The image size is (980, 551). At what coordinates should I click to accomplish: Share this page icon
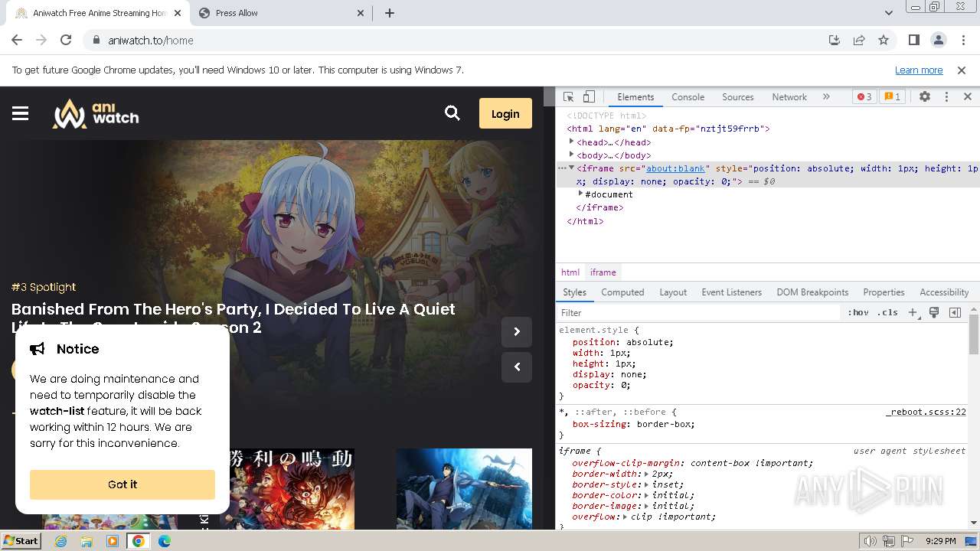coord(859,40)
